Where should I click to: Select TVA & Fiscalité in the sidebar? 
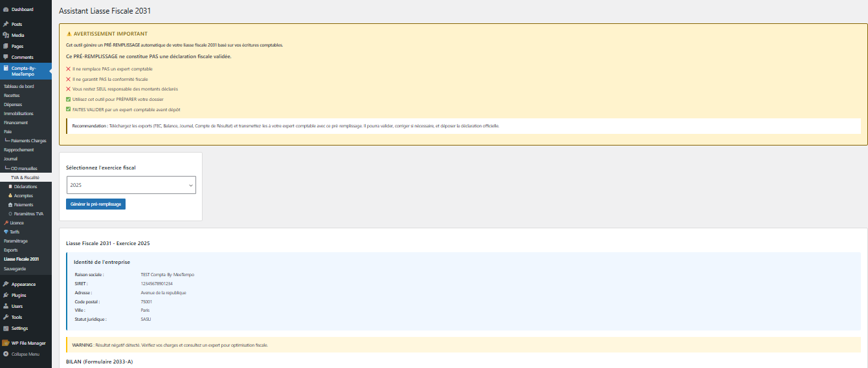point(24,177)
